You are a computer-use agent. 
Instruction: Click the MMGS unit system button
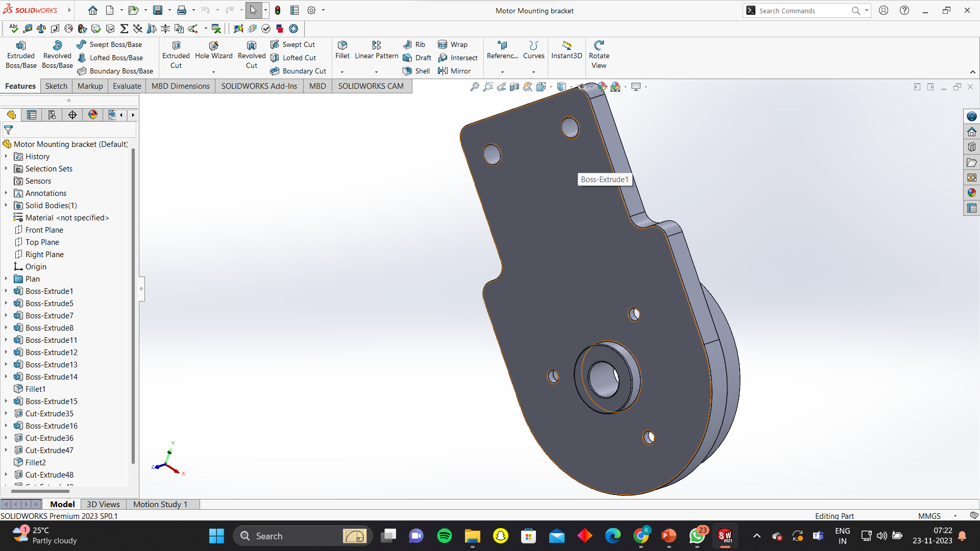click(929, 516)
